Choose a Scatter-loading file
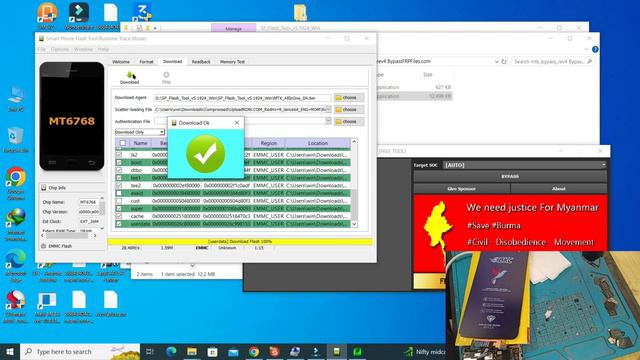 (349, 109)
